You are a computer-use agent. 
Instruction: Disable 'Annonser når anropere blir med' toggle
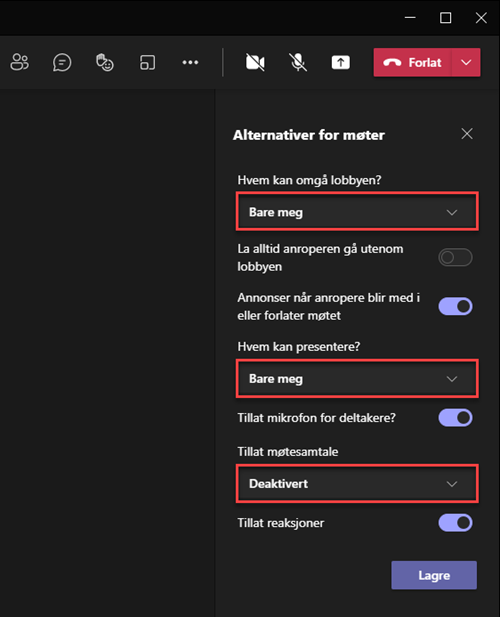coord(455,306)
